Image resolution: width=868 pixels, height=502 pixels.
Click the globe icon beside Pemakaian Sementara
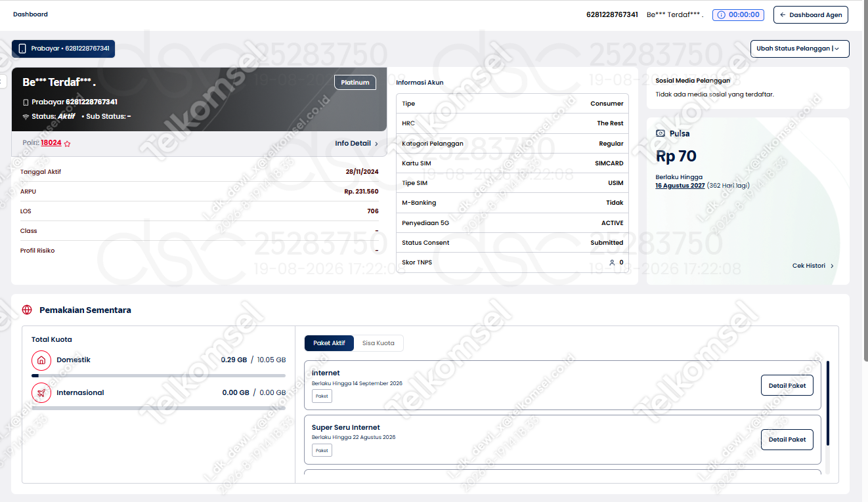[27, 310]
